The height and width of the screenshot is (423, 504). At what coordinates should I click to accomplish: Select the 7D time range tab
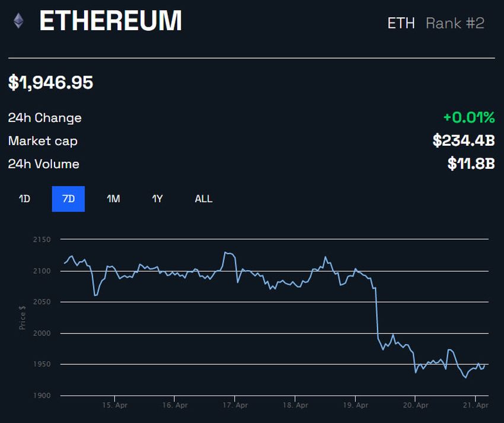coord(68,199)
